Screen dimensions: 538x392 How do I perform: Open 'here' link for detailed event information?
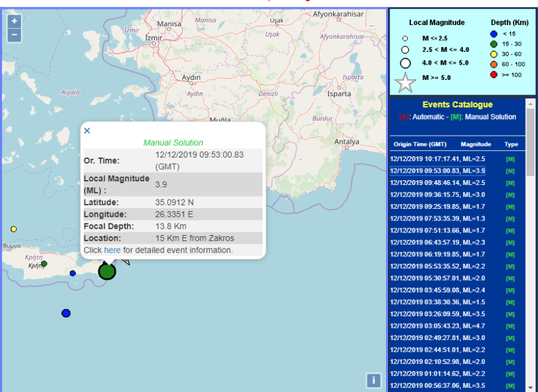tap(112, 250)
